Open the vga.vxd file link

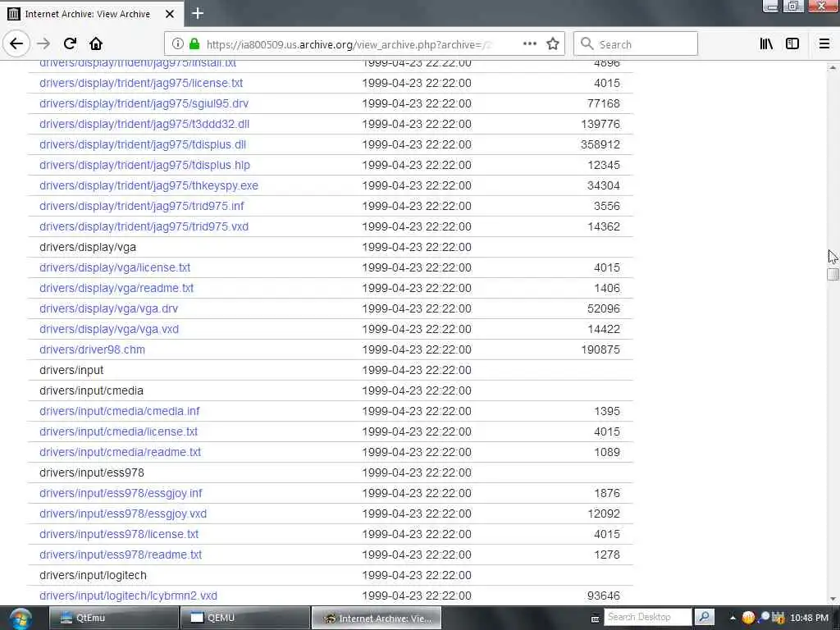109,329
